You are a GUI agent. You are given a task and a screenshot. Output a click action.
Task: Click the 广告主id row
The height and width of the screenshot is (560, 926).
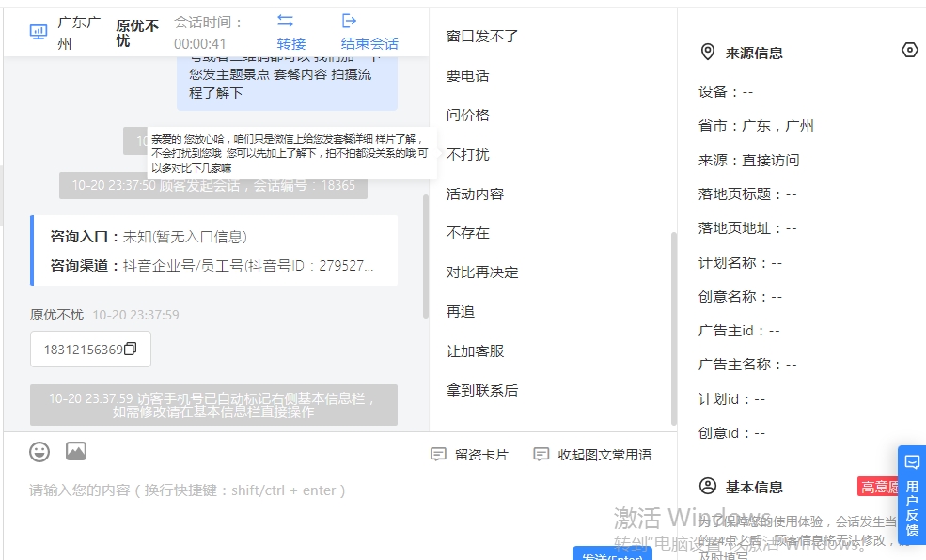(x=739, y=331)
